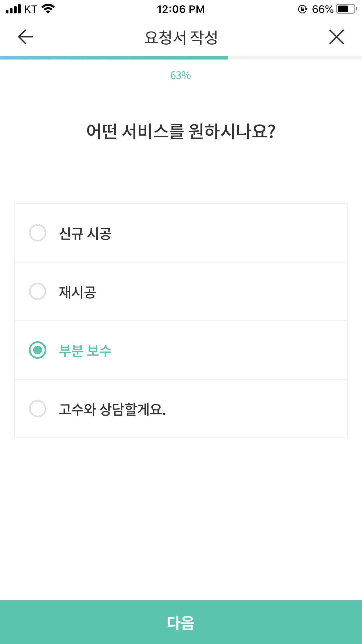Select the 신규 시공 radio button

[x=38, y=233]
